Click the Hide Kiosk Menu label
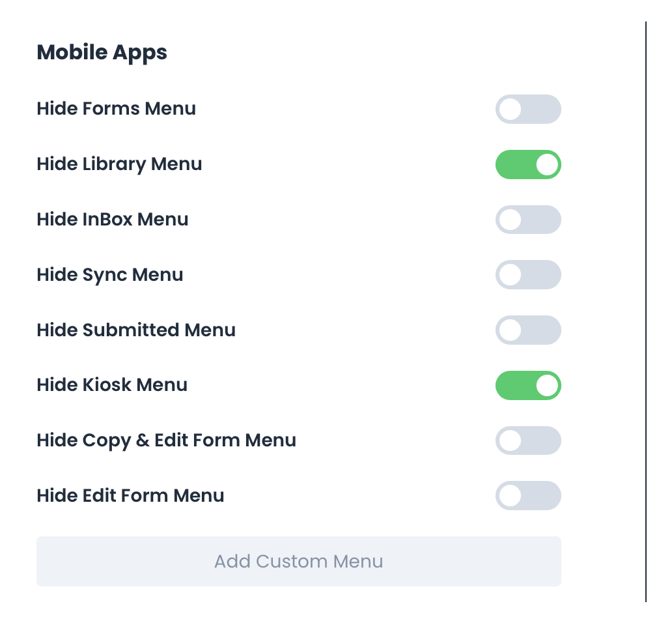The width and height of the screenshot is (672, 636). click(x=112, y=384)
